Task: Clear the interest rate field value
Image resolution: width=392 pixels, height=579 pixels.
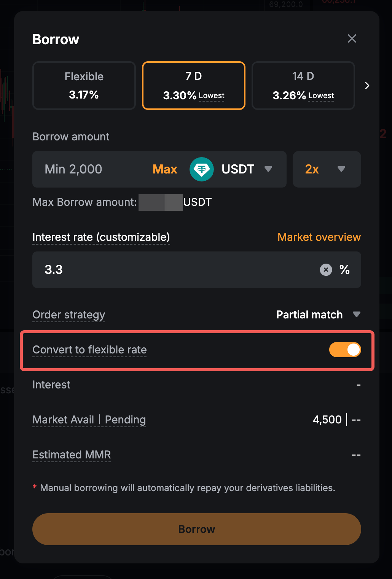Action: (326, 270)
